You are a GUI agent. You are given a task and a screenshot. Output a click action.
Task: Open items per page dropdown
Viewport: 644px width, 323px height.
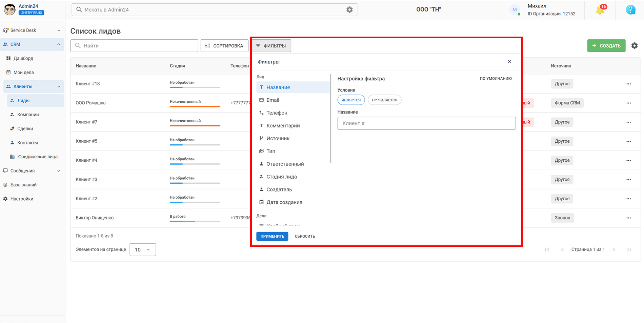(143, 250)
